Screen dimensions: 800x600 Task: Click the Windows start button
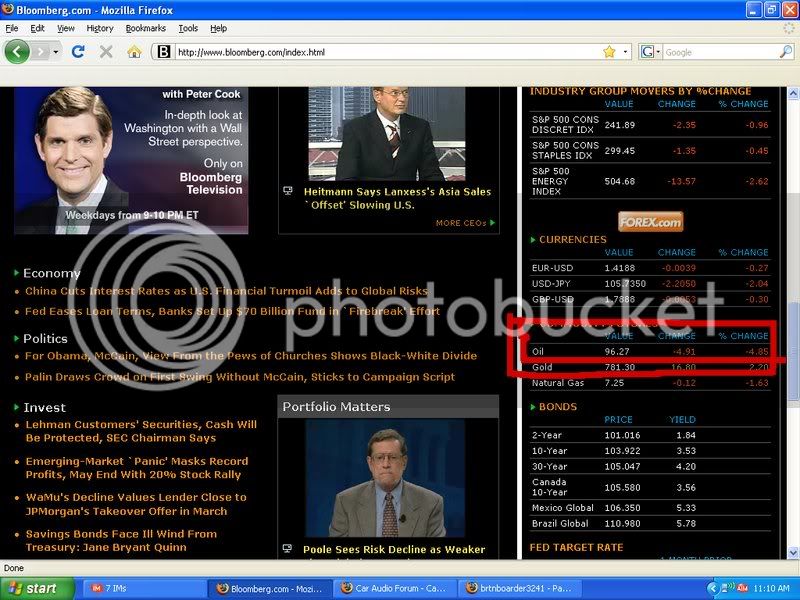(x=37, y=589)
